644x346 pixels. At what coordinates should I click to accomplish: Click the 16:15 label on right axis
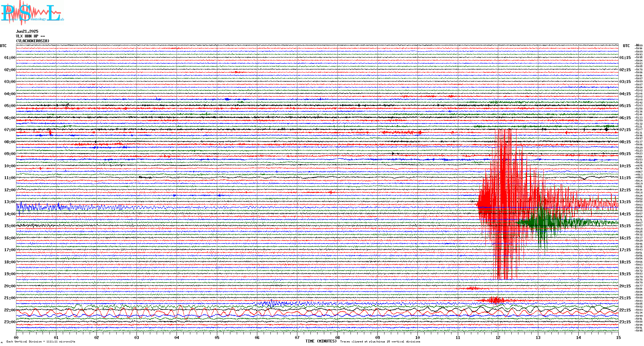625,238
